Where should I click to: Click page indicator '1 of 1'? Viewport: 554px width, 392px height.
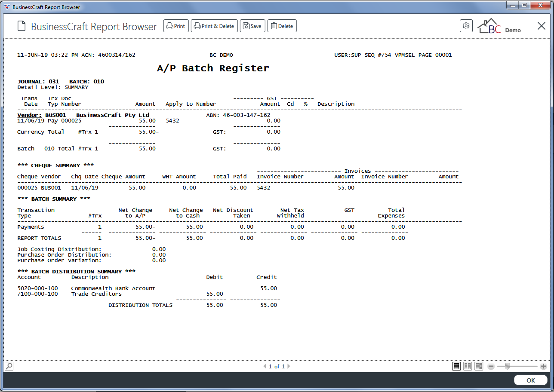pyautogui.click(x=277, y=367)
